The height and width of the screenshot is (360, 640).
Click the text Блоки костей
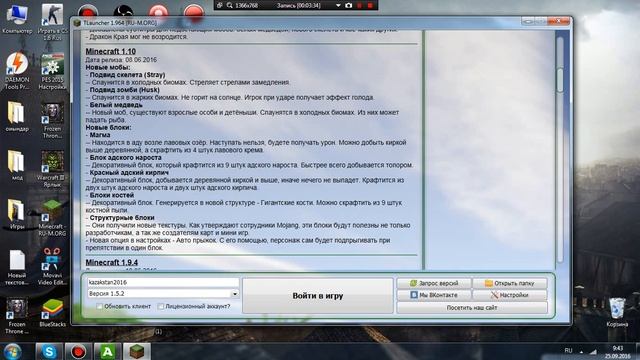click(x=111, y=195)
